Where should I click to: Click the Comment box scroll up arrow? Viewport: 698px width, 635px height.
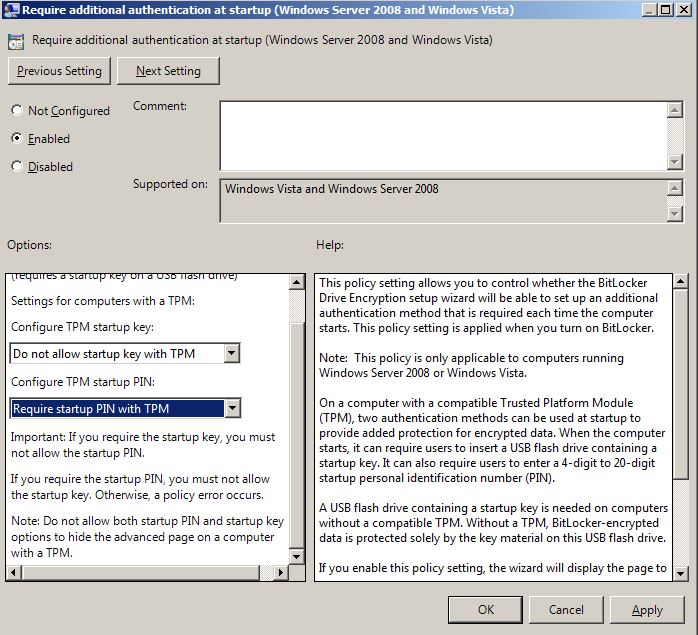(x=675, y=110)
